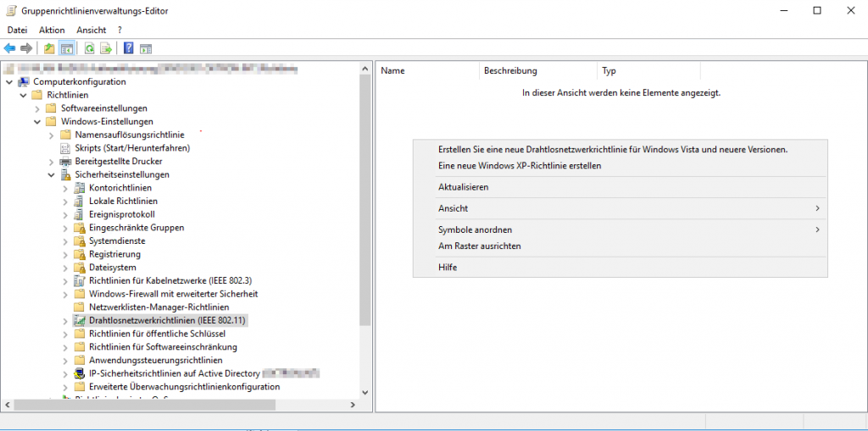The height and width of the screenshot is (431, 868).
Task: Open Help via the blue question mark icon
Action: click(x=129, y=48)
